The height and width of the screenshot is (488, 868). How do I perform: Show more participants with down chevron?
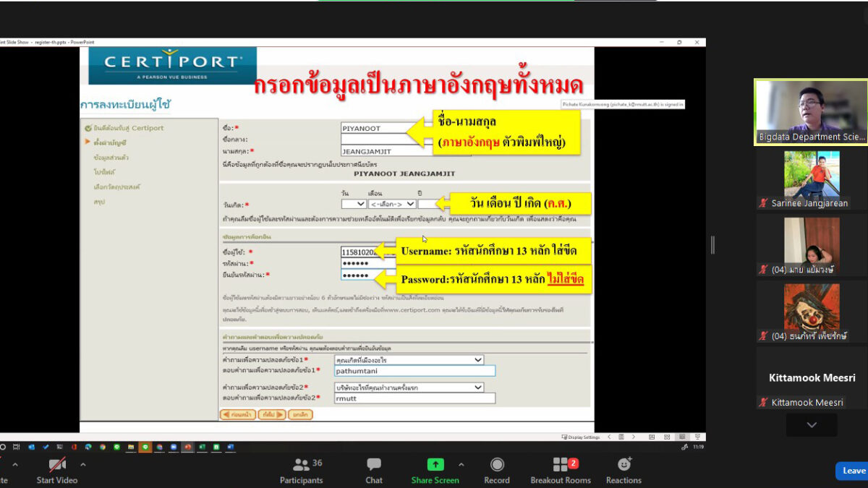point(812,425)
